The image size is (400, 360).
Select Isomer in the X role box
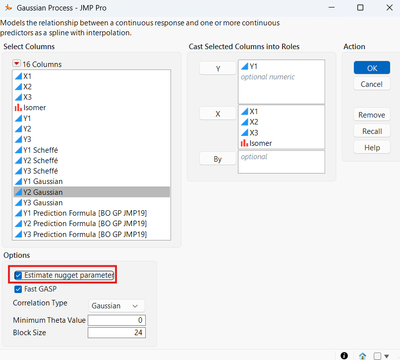(x=281, y=143)
